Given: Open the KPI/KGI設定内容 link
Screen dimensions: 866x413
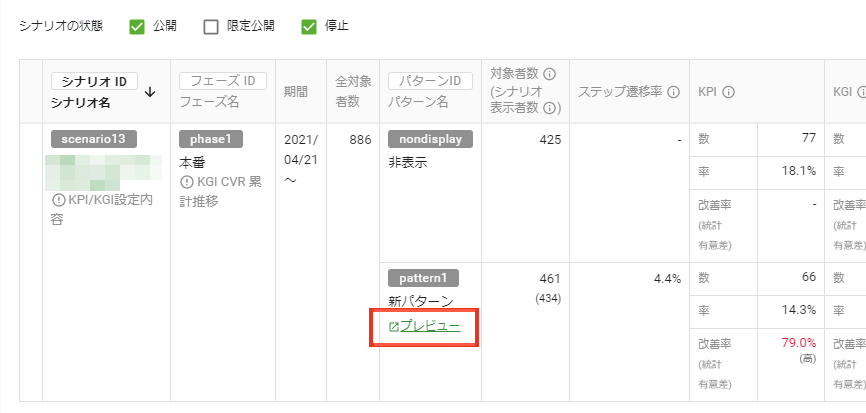Looking at the screenshot, I should pyautogui.click(x=102, y=209).
